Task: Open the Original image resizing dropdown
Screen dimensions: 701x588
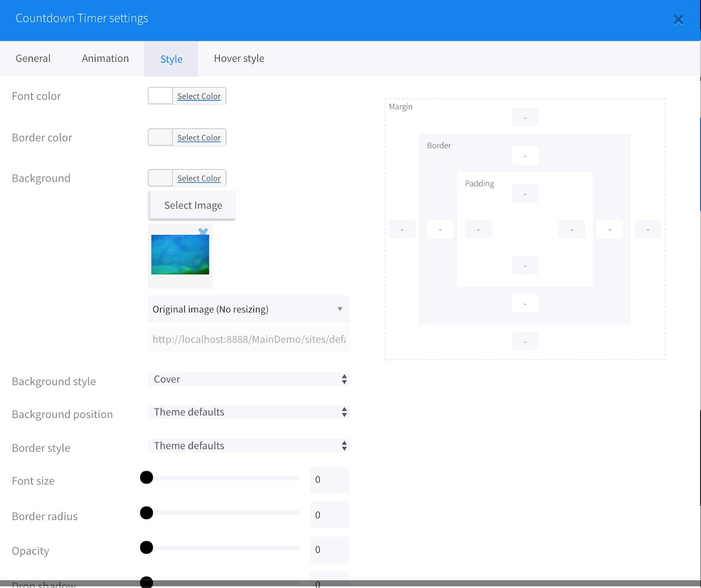Action: 249,309
